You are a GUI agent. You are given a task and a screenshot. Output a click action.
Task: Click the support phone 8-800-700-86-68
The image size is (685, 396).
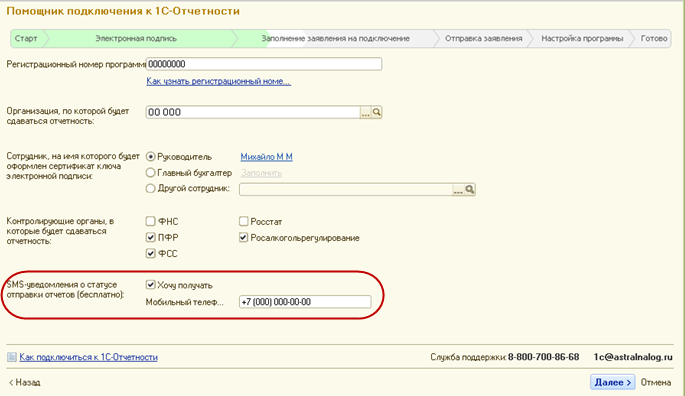543,357
